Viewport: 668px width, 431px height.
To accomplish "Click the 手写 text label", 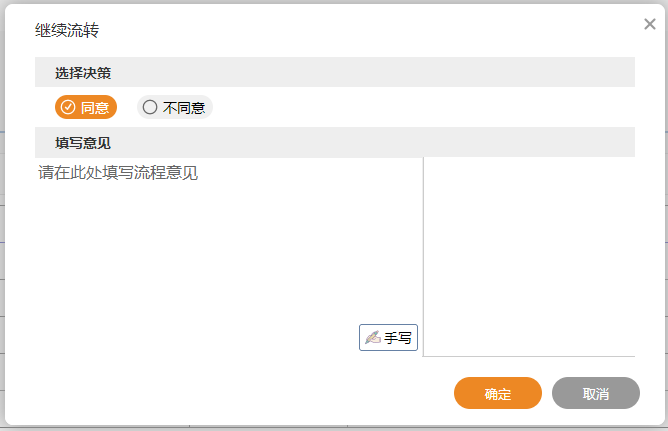I will coord(398,338).
